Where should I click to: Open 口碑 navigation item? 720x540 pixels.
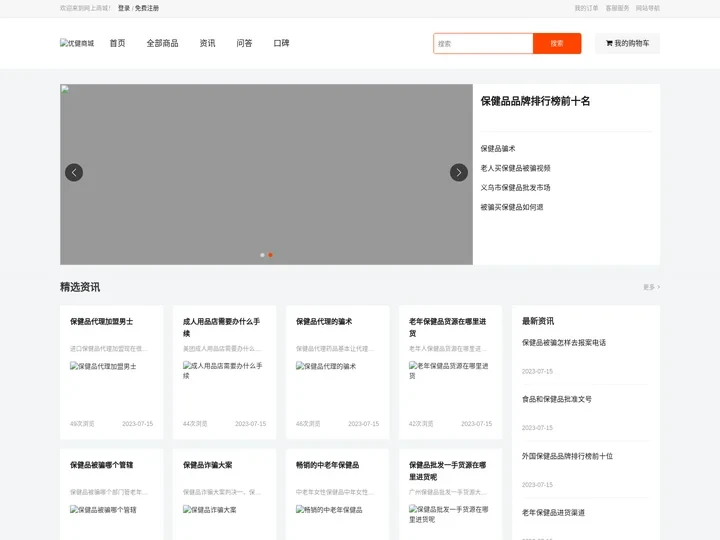pos(281,43)
